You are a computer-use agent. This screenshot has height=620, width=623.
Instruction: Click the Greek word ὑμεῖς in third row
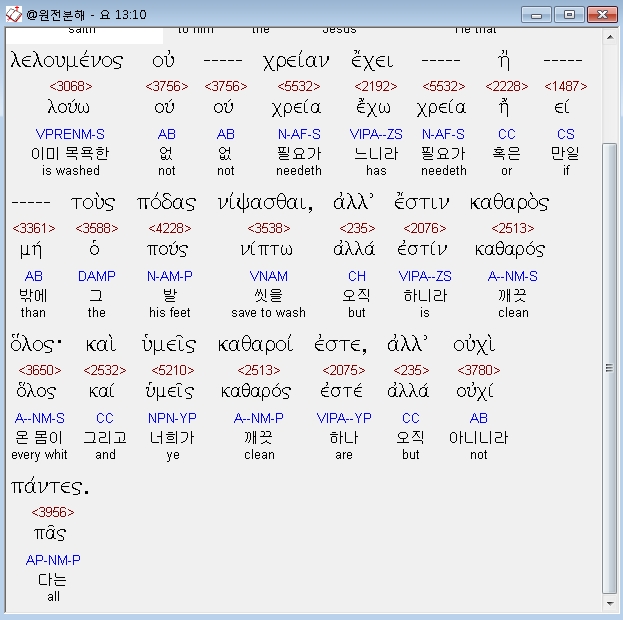pos(169,345)
